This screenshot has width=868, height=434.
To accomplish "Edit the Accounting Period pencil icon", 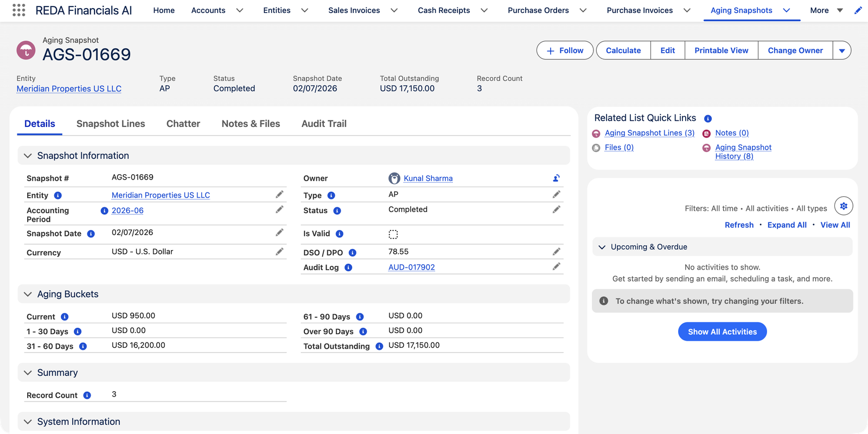I will point(279,209).
